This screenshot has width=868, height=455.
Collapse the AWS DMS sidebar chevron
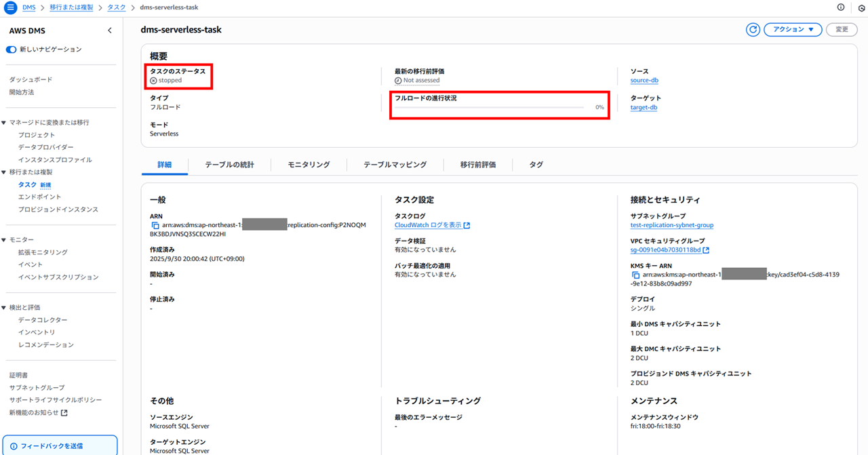[x=110, y=31]
